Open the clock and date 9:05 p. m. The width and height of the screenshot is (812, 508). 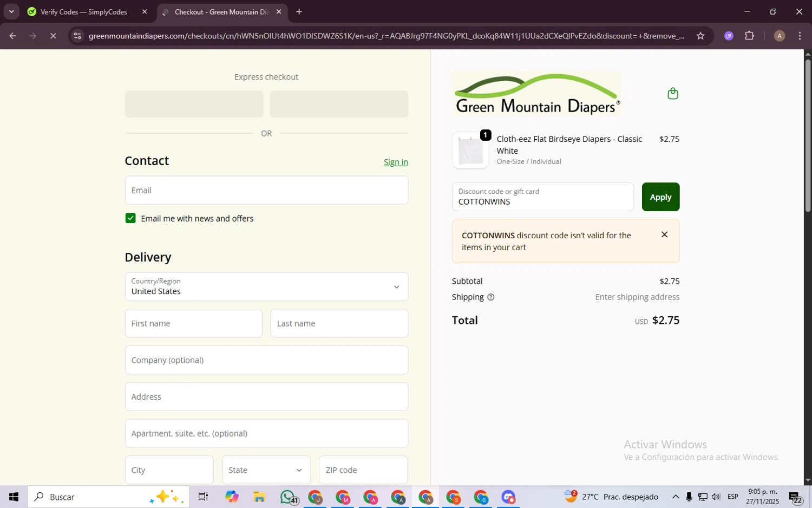[x=762, y=497]
